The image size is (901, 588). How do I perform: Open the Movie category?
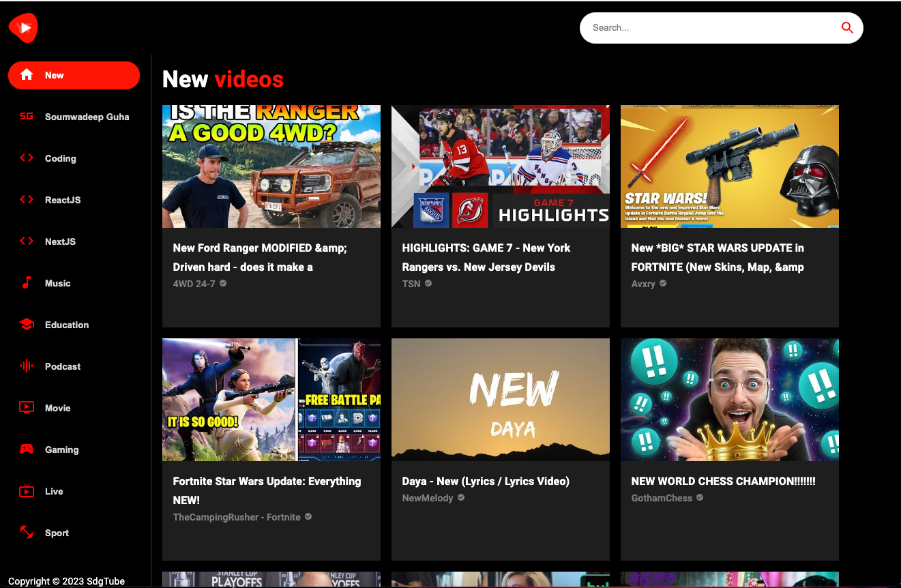coord(74,408)
